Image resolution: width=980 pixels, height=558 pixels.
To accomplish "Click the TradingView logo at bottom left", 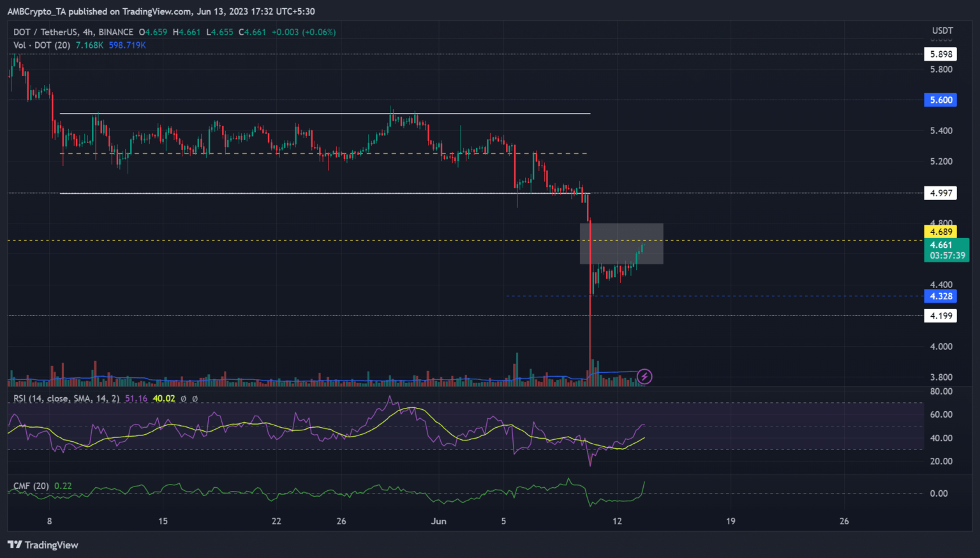I will [x=43, y=545].
